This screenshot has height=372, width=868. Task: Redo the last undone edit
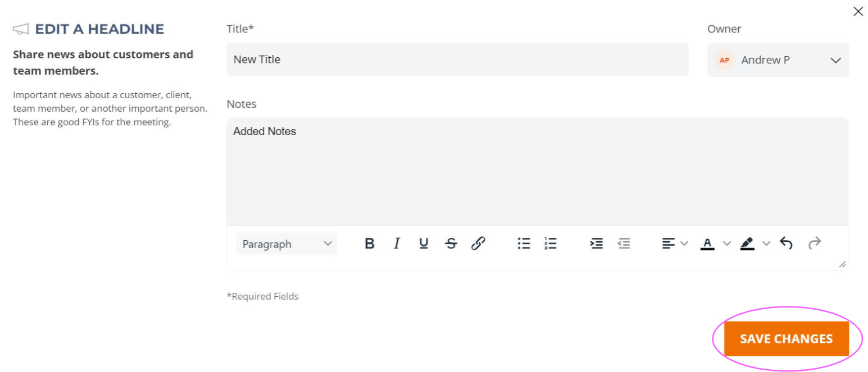tap(814, 243)
